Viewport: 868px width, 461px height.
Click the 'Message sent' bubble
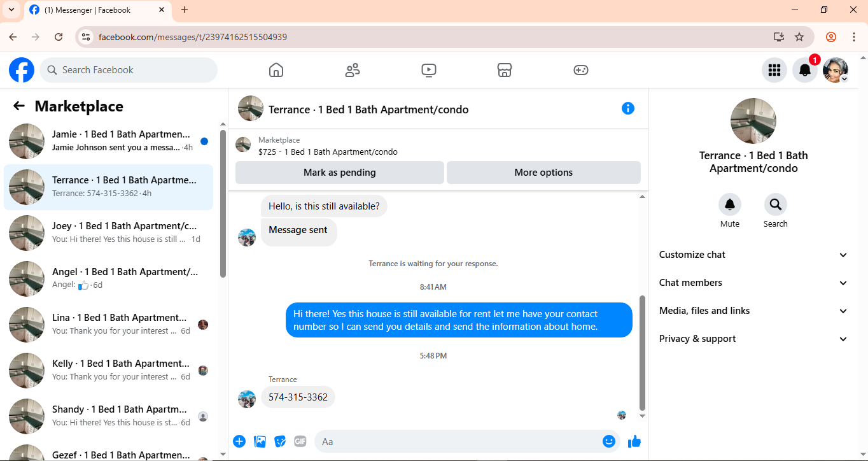(x=298, y=232)
